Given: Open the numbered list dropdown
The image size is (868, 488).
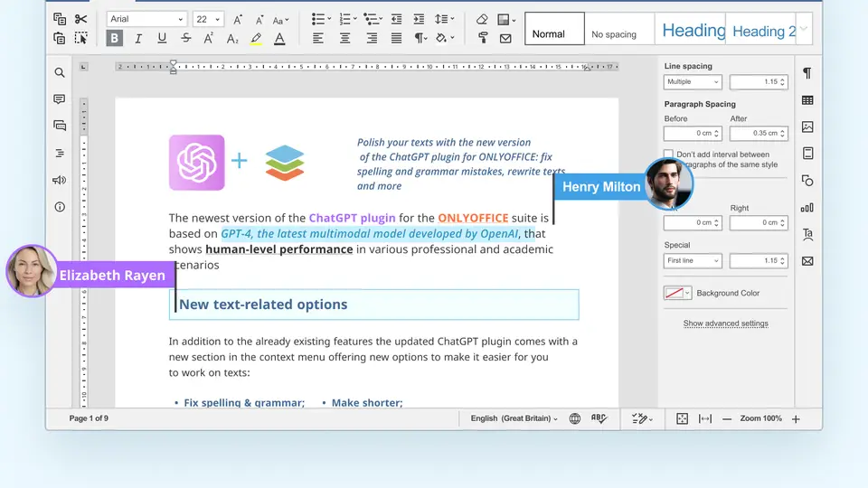Looking at the screenshot, I should [347, 19].
